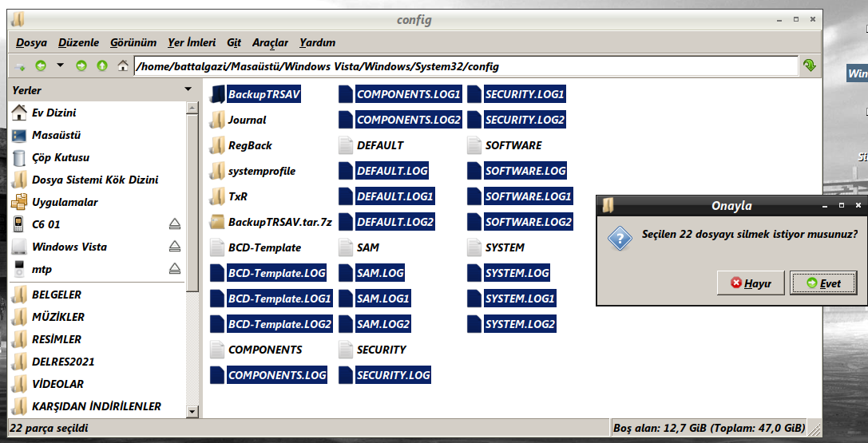Select the SAM file icon

(x=346, y=247)
